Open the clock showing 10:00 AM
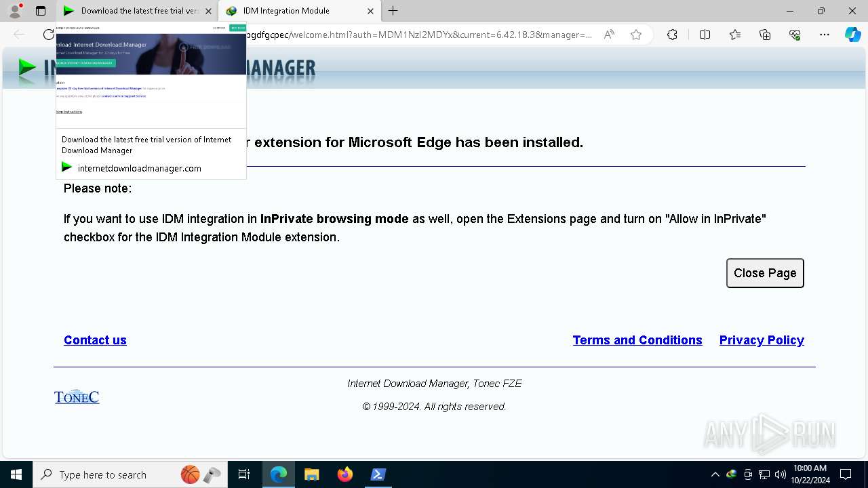 click(x=810, y=474)
